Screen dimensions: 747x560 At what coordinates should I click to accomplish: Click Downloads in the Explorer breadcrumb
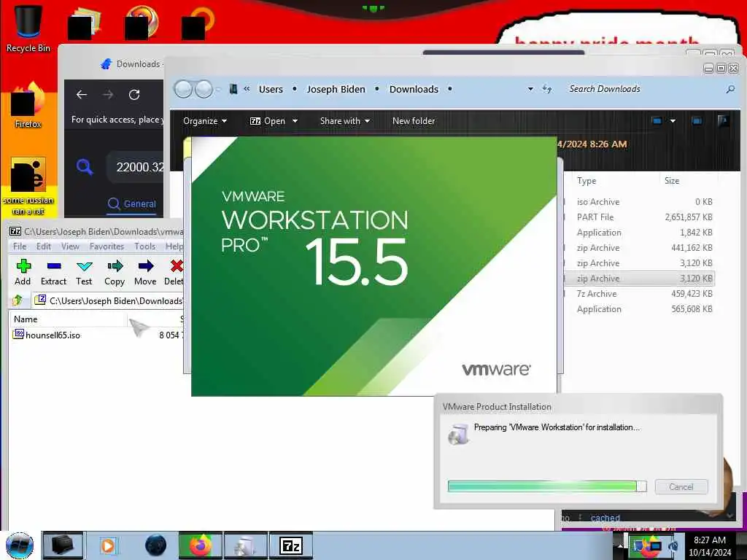pyautogui.click(x=414, y=89)
